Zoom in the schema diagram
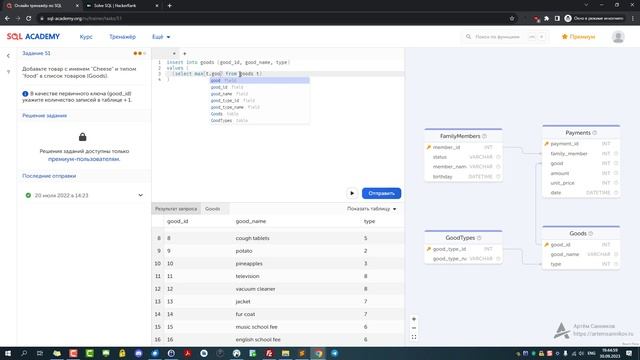Screen dimensions: 640x360 pyautogui.click(x=414, y=319)
